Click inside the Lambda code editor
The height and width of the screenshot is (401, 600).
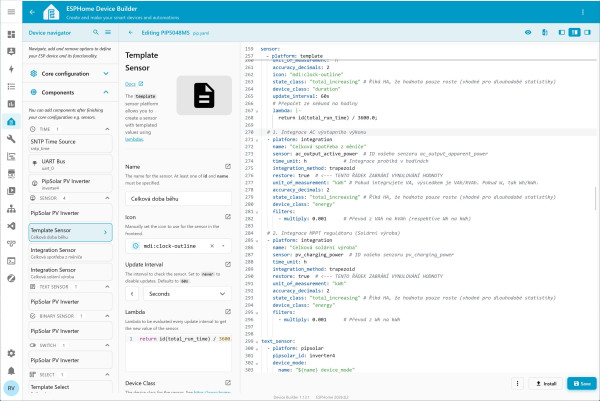[x=178, y=352]
